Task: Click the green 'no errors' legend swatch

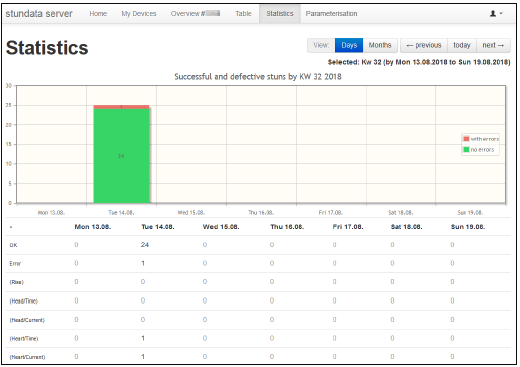Action: tap(466, 150)
